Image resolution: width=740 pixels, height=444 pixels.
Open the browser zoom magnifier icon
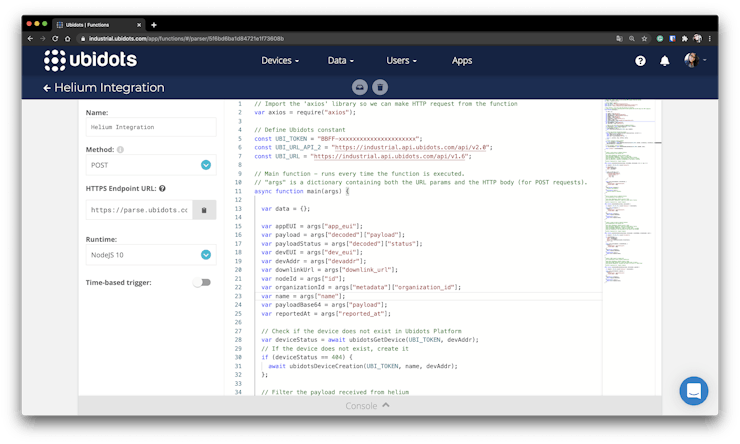[631, 39]
